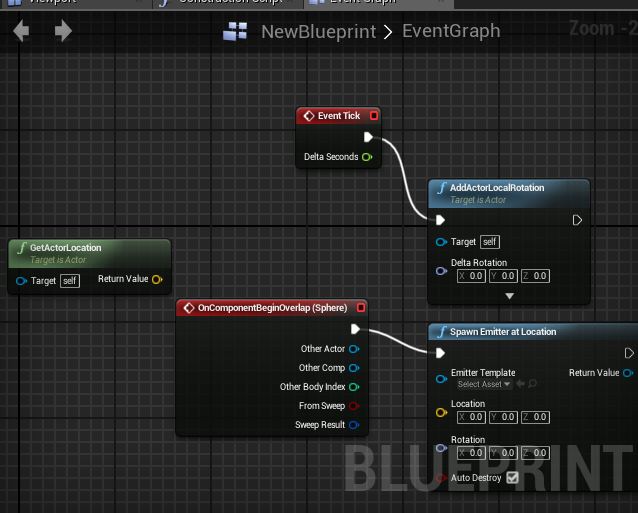Screen dimensions: 638x513
Task: Open the Select Asset dropdown for Emitter Template
Action: [x=484, y=384]
